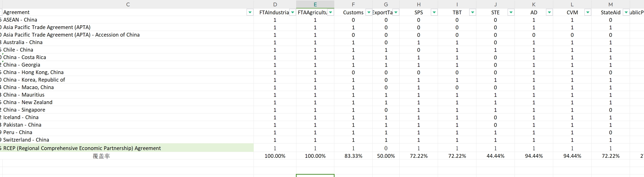Select column K by its header letter
This screenshot has height=177, width=644.
coord(534,4)
